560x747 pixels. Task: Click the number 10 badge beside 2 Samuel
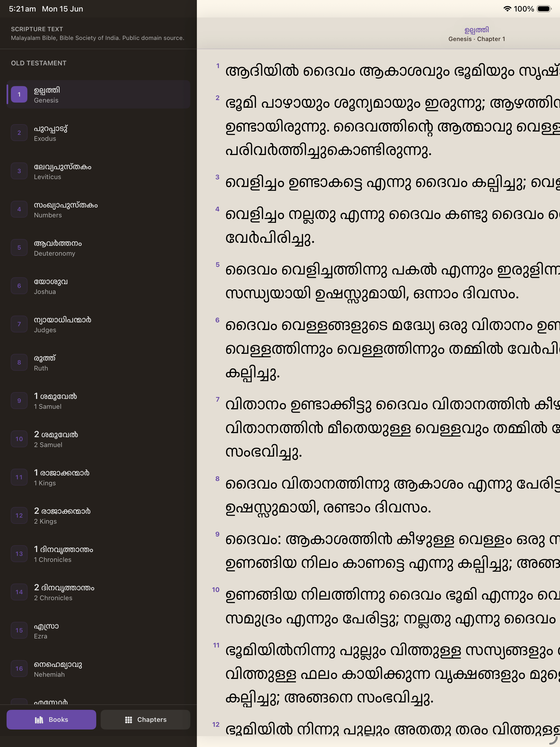[19, 439]
